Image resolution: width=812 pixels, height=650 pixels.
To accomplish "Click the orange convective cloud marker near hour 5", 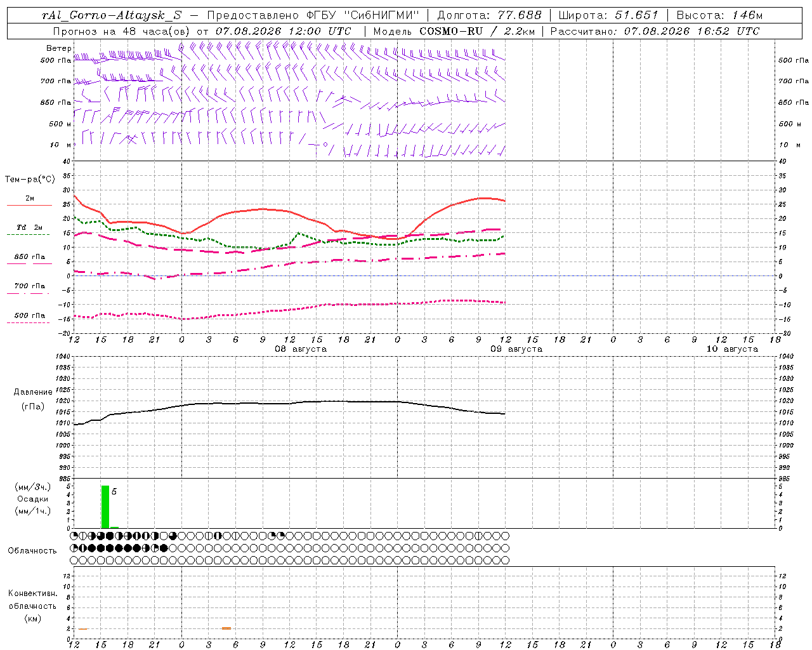I will point(226,628).
